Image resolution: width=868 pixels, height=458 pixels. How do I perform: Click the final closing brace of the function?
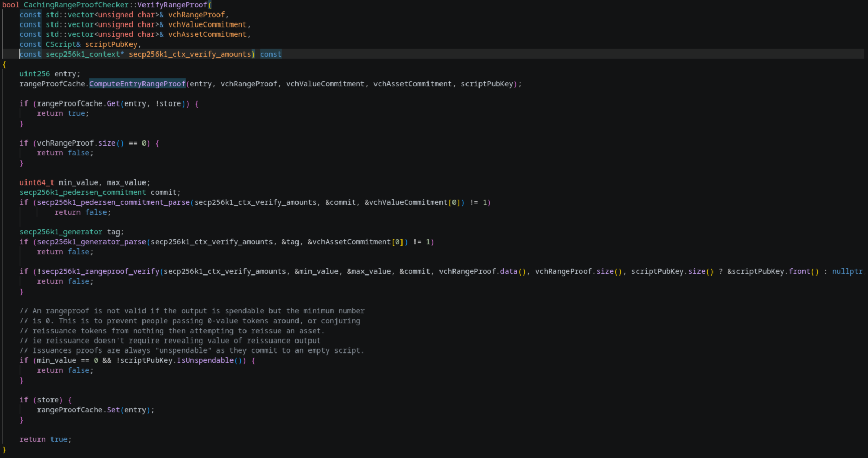(4, 449)
